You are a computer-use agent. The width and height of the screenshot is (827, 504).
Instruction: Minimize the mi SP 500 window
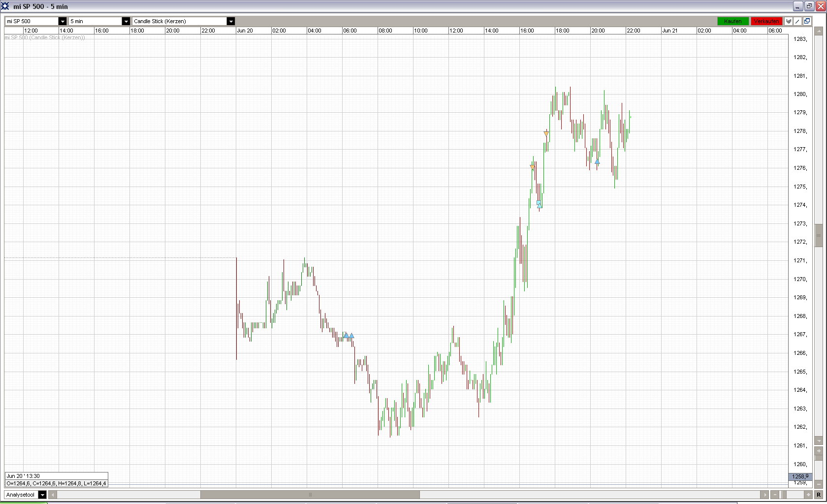pyautogui.click(x=798, y=6)
